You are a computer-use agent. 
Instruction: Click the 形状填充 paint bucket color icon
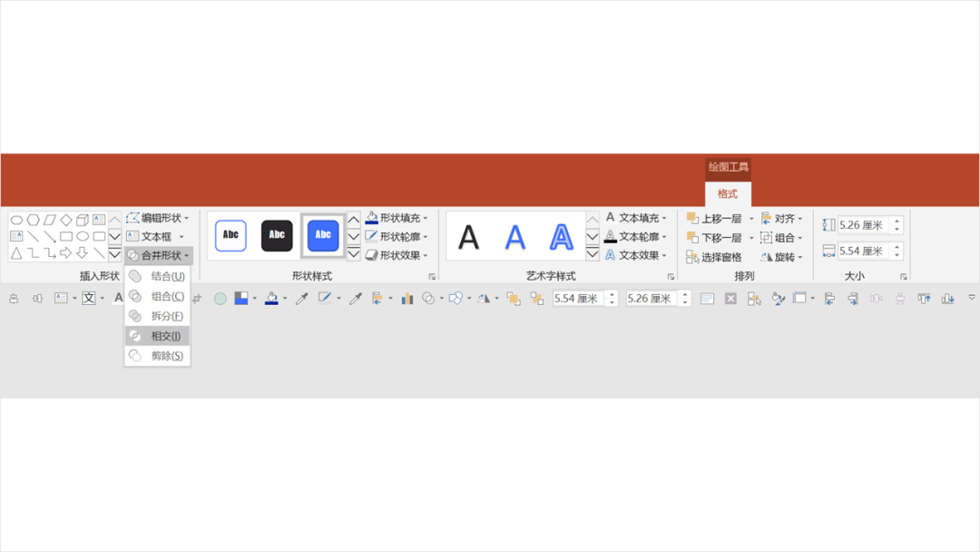[x=371, y=218]
